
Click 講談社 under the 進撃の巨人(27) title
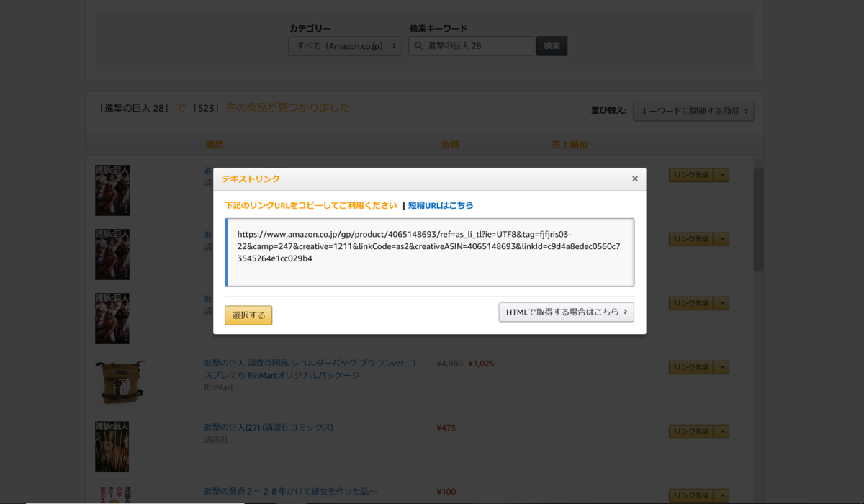pyautogui.click(x=215, y=439)
